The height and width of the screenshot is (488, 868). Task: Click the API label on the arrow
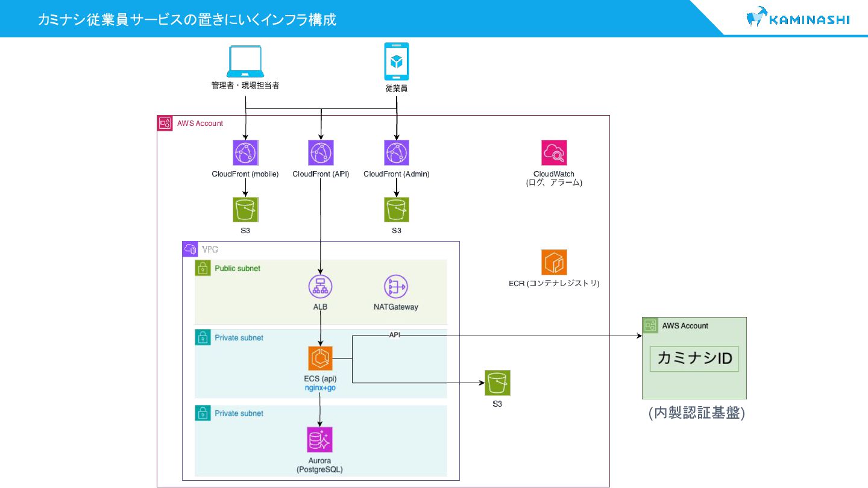click(395, 335)
